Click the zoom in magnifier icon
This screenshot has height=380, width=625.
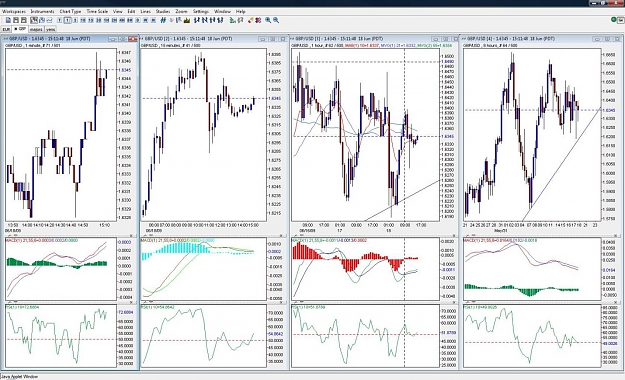268,20
